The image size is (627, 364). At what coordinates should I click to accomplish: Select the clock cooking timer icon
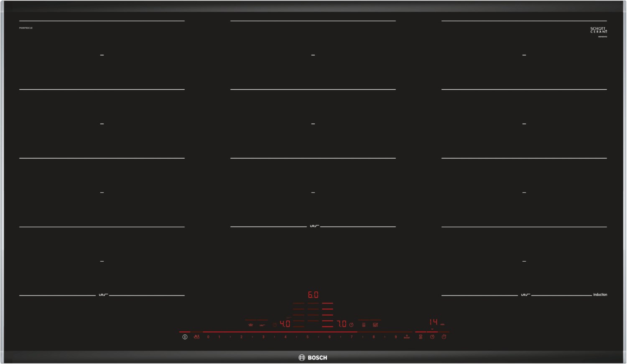(x=432, y=337)
